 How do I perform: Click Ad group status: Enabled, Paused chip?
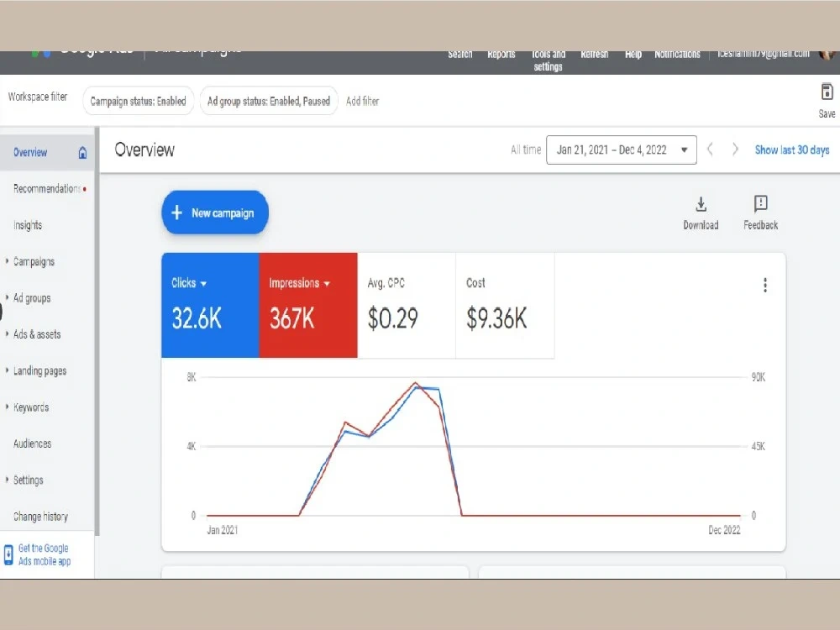point(269,101)
